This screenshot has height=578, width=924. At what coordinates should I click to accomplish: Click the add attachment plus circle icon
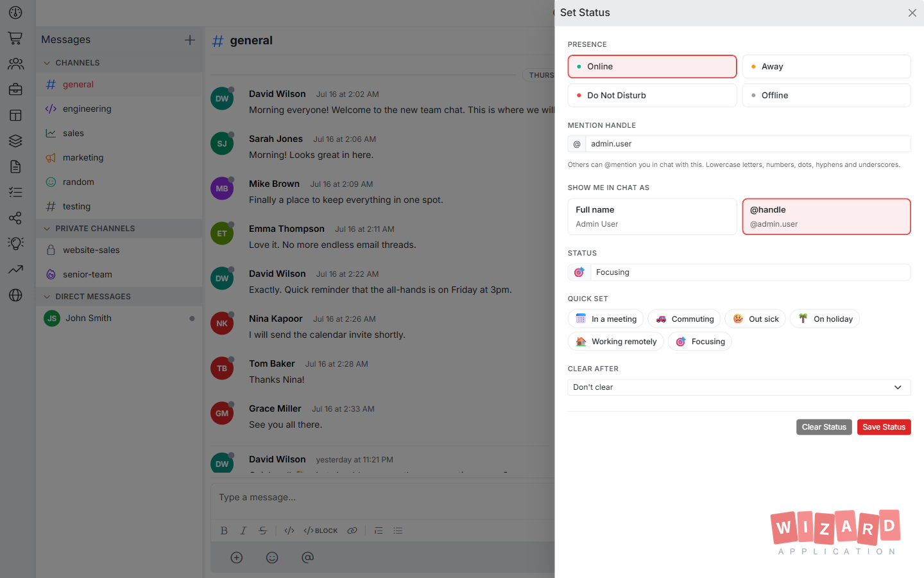(x=237, y=557)
